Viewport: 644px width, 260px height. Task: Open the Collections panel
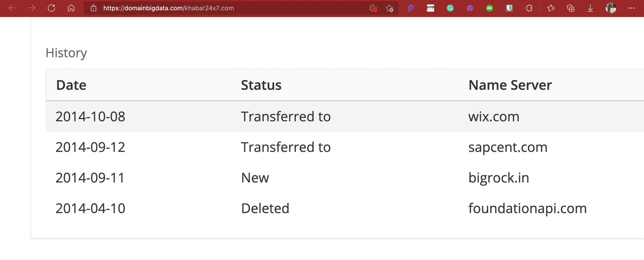(x=571, y=8)
